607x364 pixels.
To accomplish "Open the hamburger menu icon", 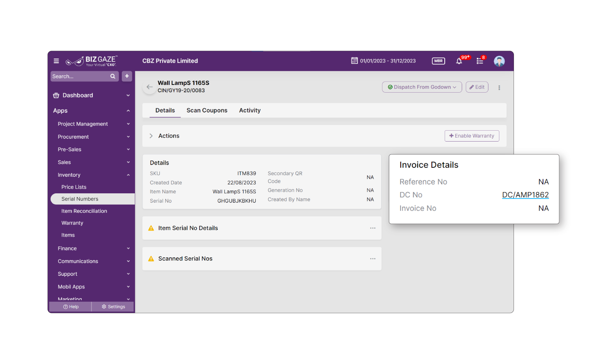I will pos(56,61).
